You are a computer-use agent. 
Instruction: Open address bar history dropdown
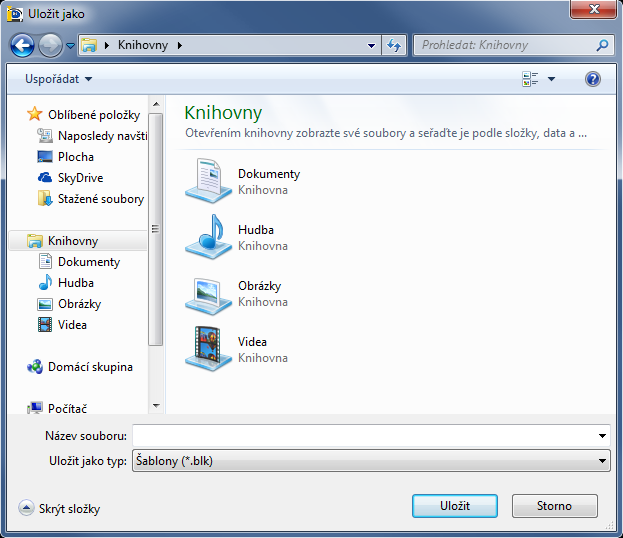click(371, 45)
